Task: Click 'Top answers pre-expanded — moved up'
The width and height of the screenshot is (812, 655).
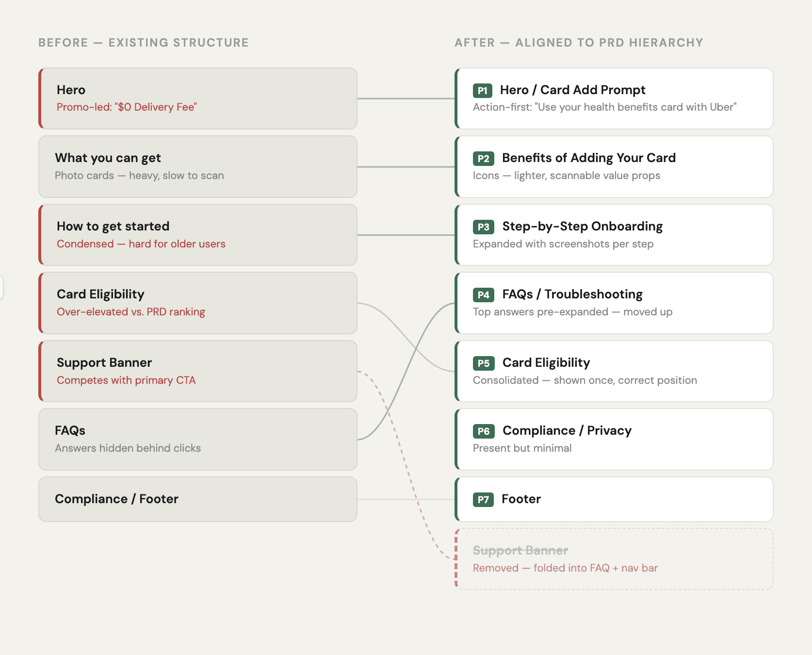Action: (x=573, y=311)
